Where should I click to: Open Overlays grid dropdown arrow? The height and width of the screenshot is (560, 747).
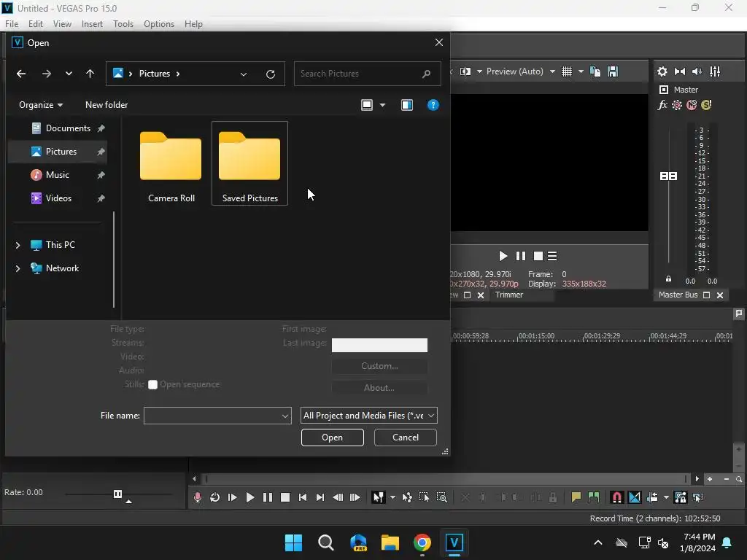(581, 71)
